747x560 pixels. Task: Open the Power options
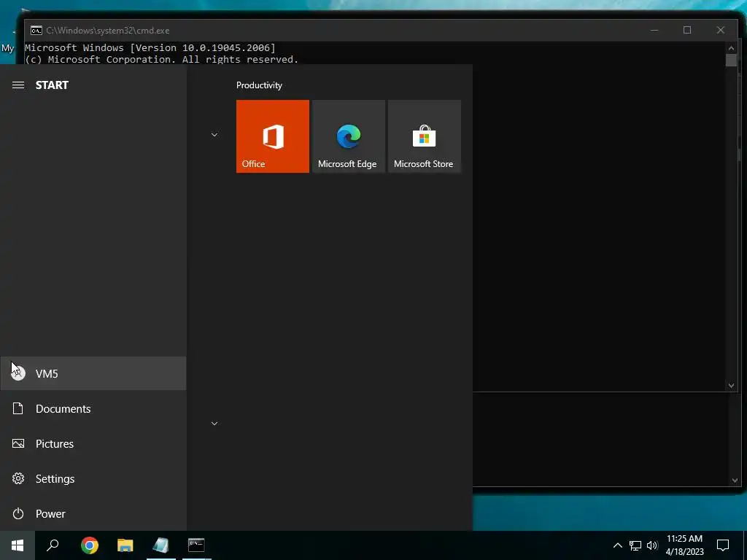point(93,513)
